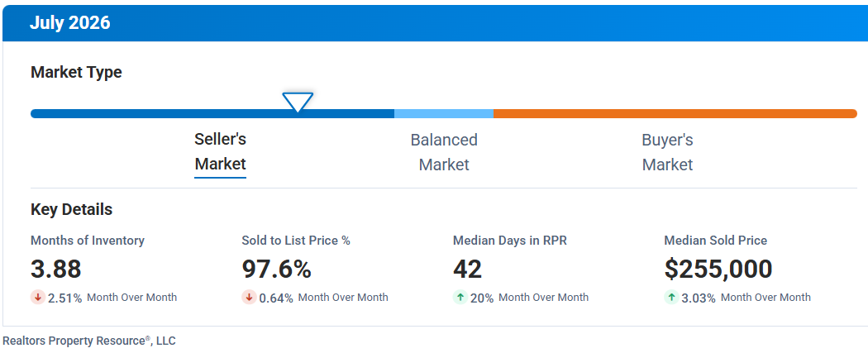868x353 pixels.
Task: Click the Median Sold Price $255,000 value
Action: [x=718, y=269]
